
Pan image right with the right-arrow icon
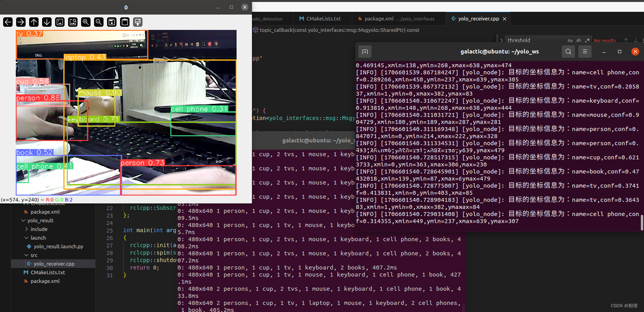(x=21, y=22)
